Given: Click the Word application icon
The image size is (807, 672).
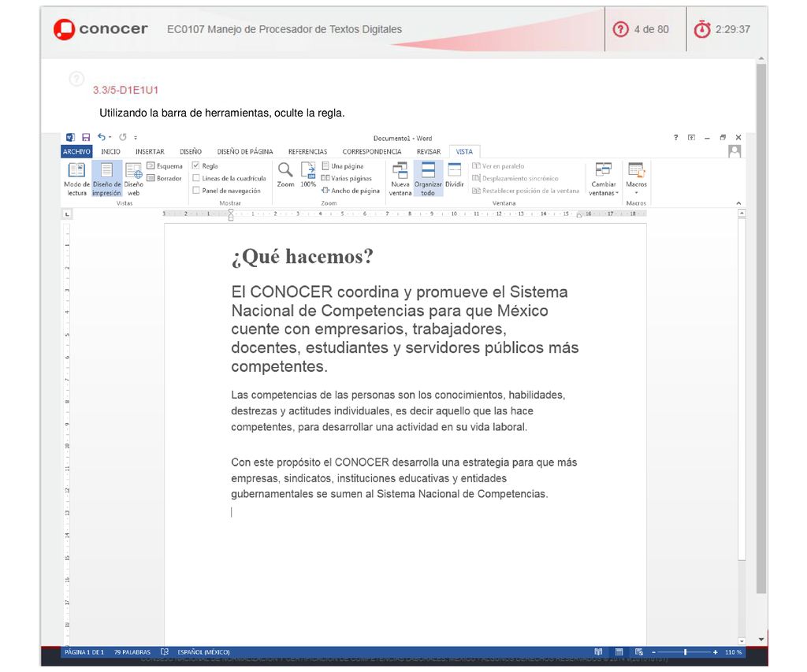Looking at the screenshot, I should pos(70,137).
